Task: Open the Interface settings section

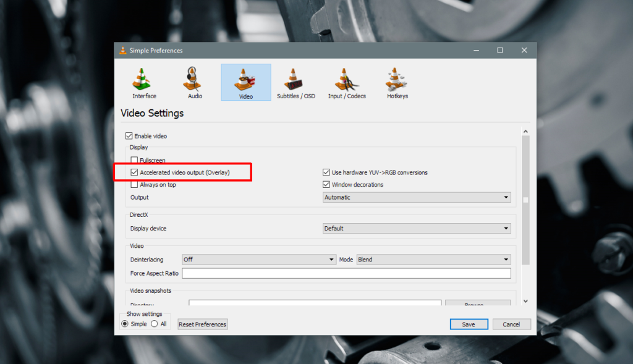Action: (x=143, y=82)
